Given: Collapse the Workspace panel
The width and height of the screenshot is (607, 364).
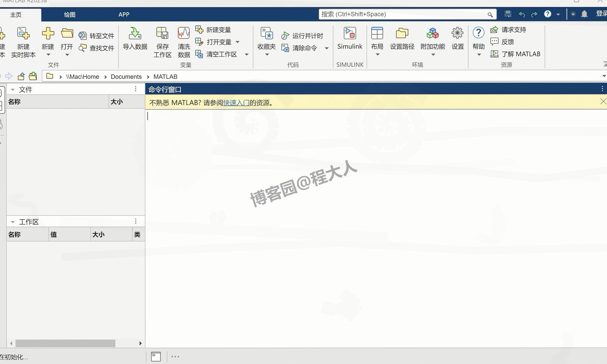Looking at the screenshot, I should (13, 221).
